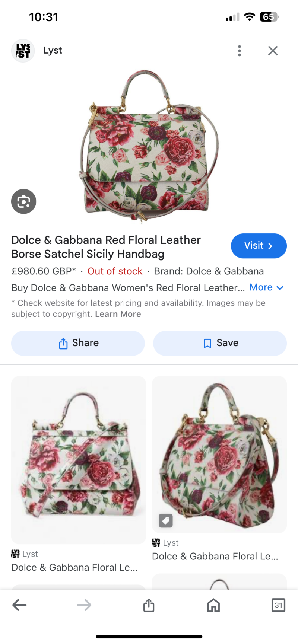The image size is (298, 644).
Task: Tap the Lyst logo avatar
Action: point(23,51)
